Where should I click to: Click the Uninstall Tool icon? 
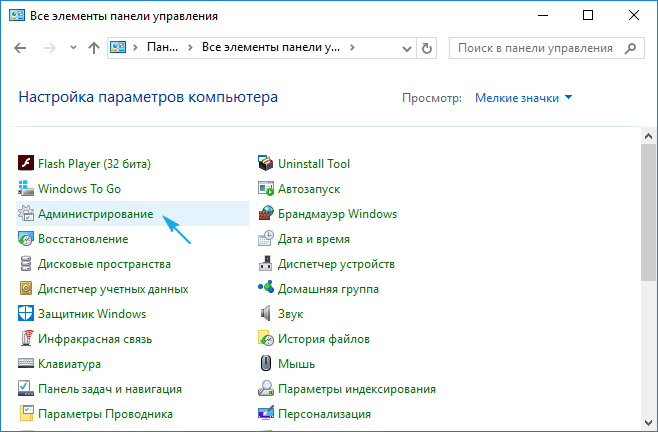266,163
